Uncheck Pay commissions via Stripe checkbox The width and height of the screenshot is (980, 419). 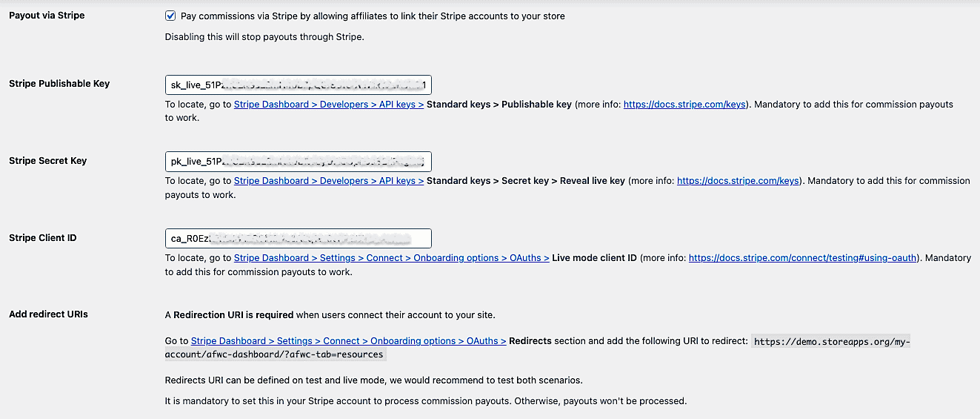click(170, 16)
